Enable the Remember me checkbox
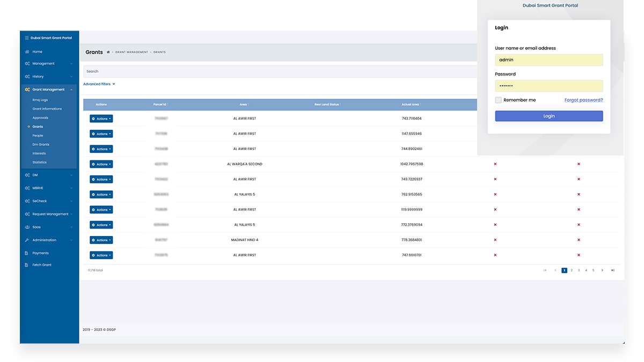 [x=499, y=100]
